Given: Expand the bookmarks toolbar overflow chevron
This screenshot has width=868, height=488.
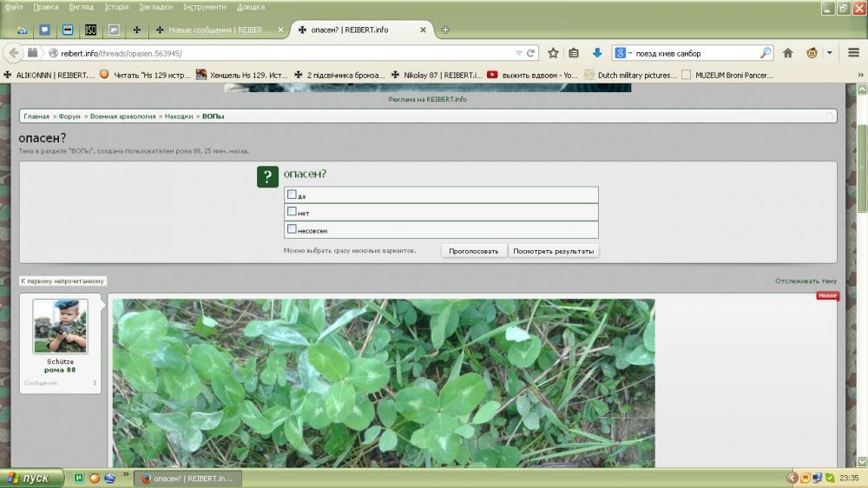Looking at the screenshot, I should tap(860, 75).
